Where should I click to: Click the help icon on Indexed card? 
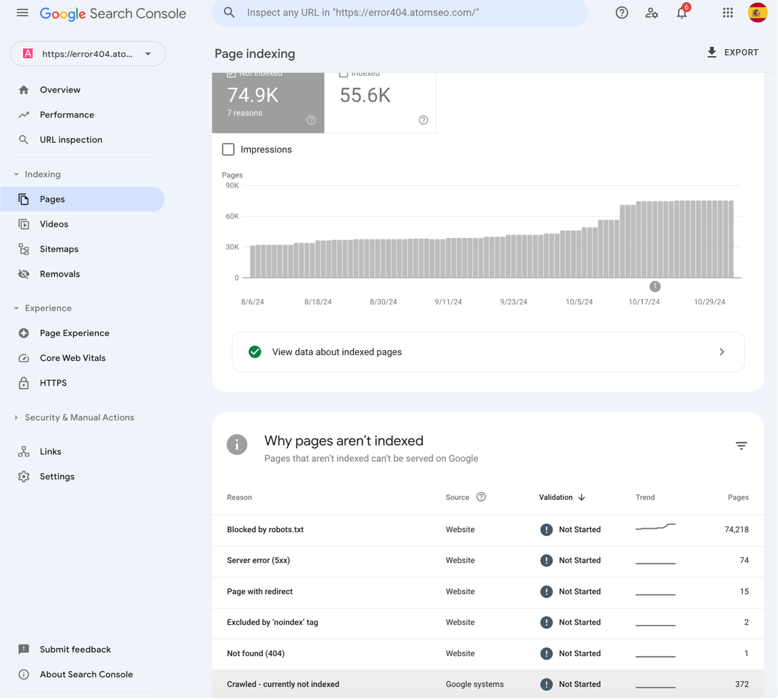point(423,120)
